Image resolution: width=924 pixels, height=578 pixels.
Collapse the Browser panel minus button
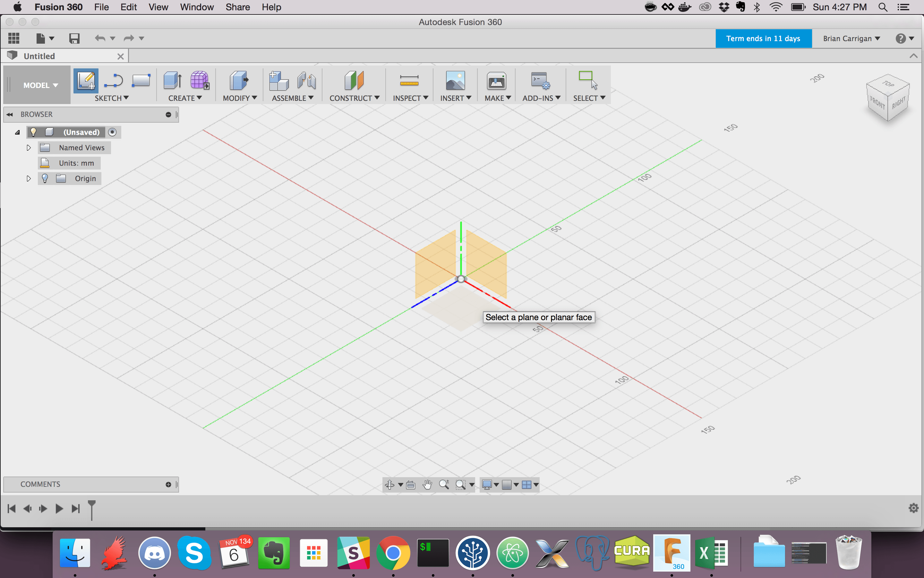(168, 115)
